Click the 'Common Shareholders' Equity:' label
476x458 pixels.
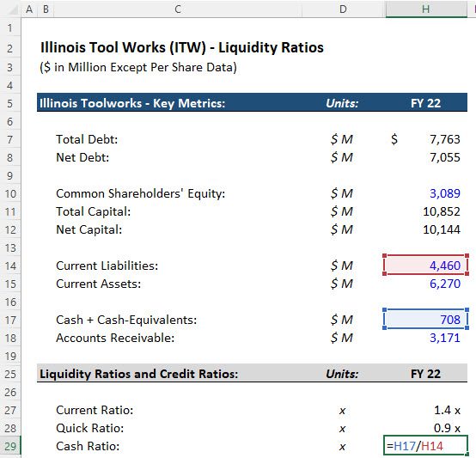(x=141, y=193)
